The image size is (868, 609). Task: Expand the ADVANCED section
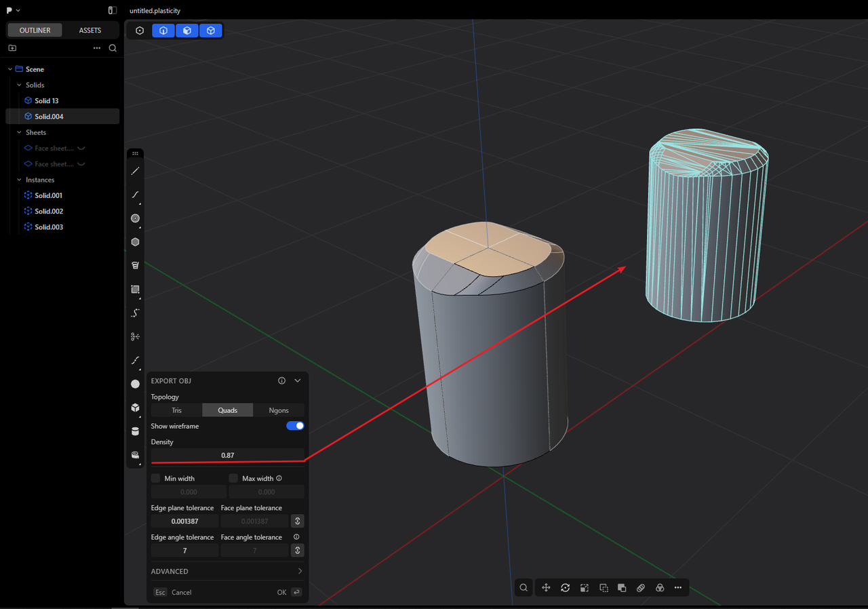pos(227,571)
